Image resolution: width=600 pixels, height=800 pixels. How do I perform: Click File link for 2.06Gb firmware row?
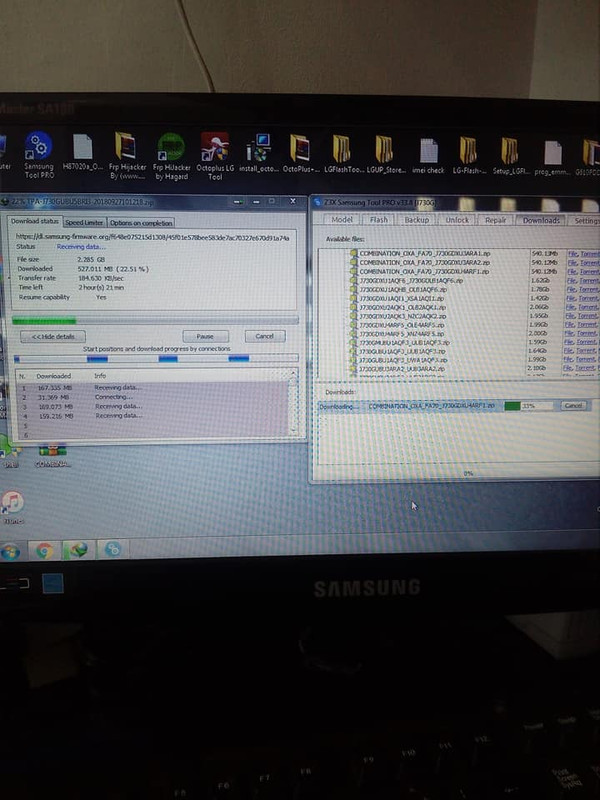click(x=572, y=307)
